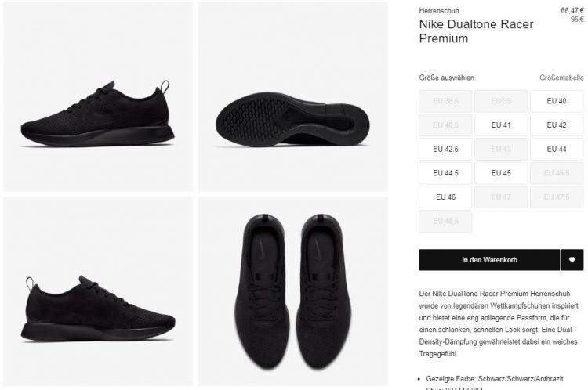Screen dimensions: 588x390
Task: Select size EU 42
Action: coord(557,125)
